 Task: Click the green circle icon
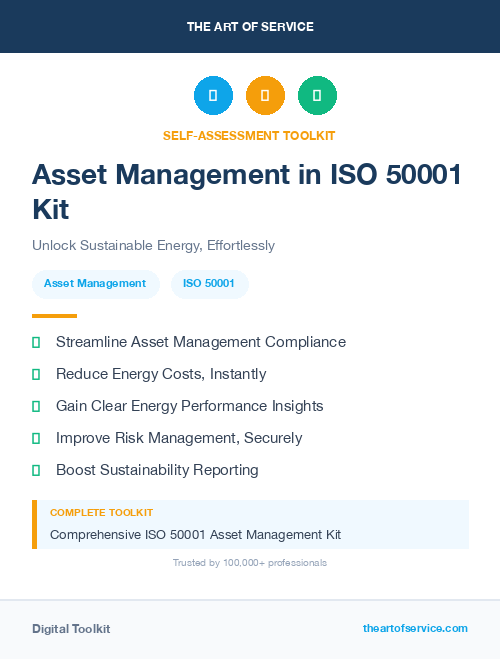click(317, 95)
